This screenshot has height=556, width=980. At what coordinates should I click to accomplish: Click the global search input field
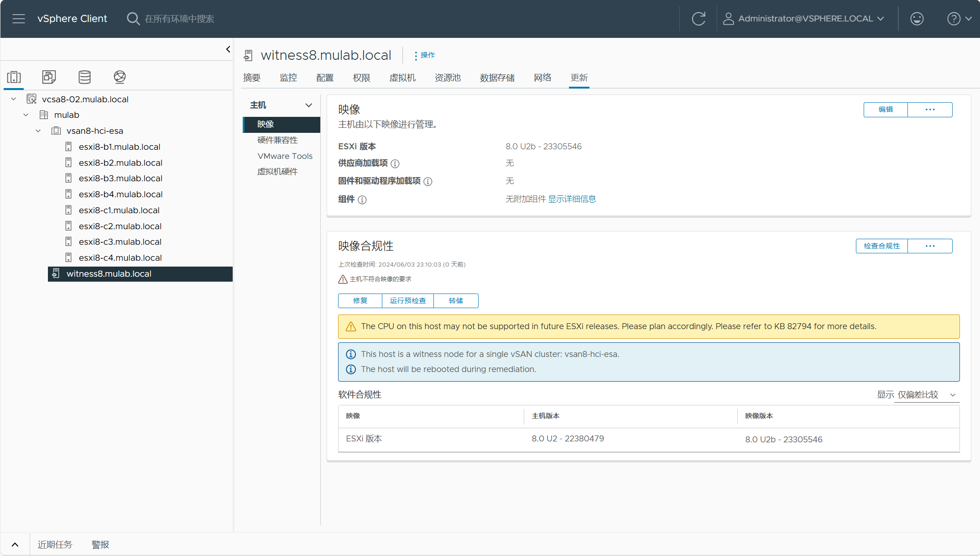[x=179, y=19]
